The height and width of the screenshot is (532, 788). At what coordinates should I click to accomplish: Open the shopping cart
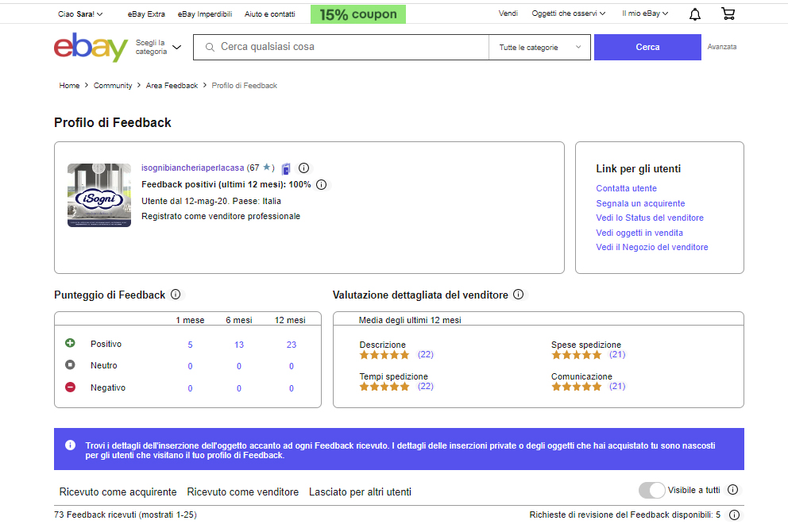(x=728, y=14)
